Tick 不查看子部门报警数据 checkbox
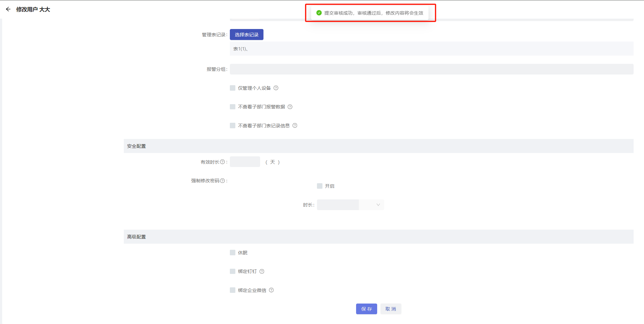Screen dimensions: 644x324 [233, 107]
